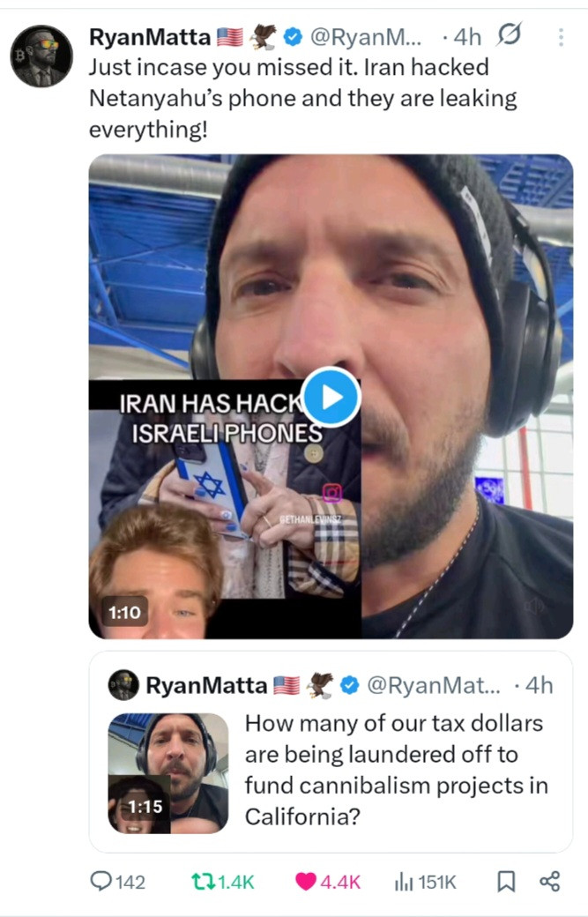Click the 4h timestamp of main post
This screenshot has height=917, width=588.
tap(467, 37)
